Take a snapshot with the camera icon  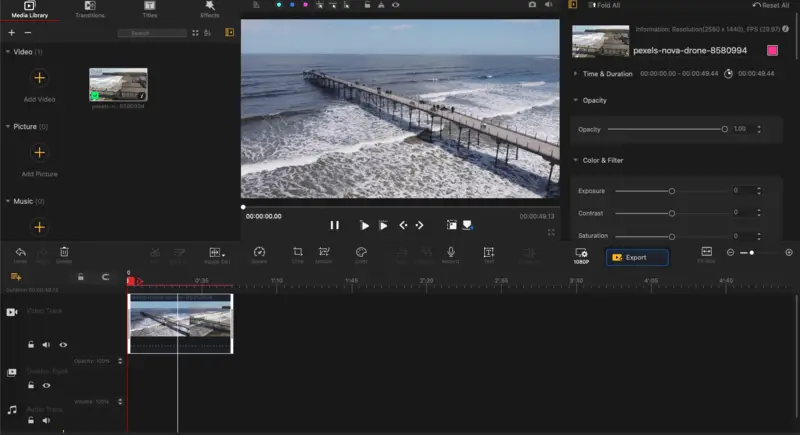pyautogui.click(x=532, y=5)
